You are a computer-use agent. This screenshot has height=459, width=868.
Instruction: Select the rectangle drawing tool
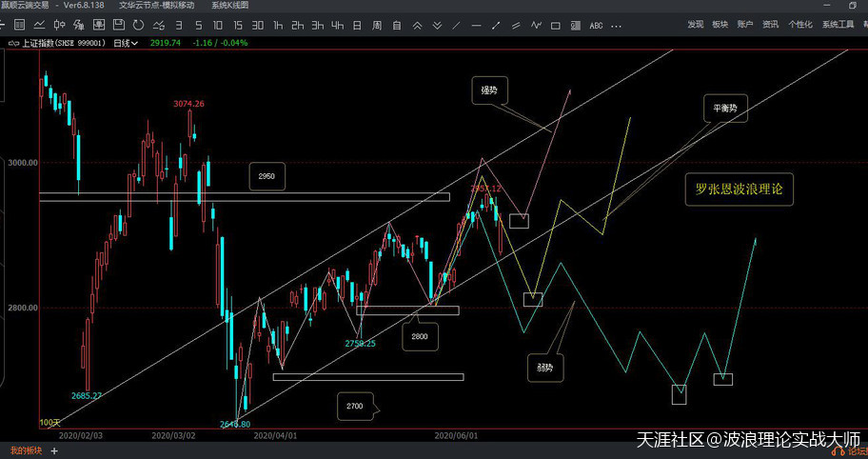coord(557,25)
